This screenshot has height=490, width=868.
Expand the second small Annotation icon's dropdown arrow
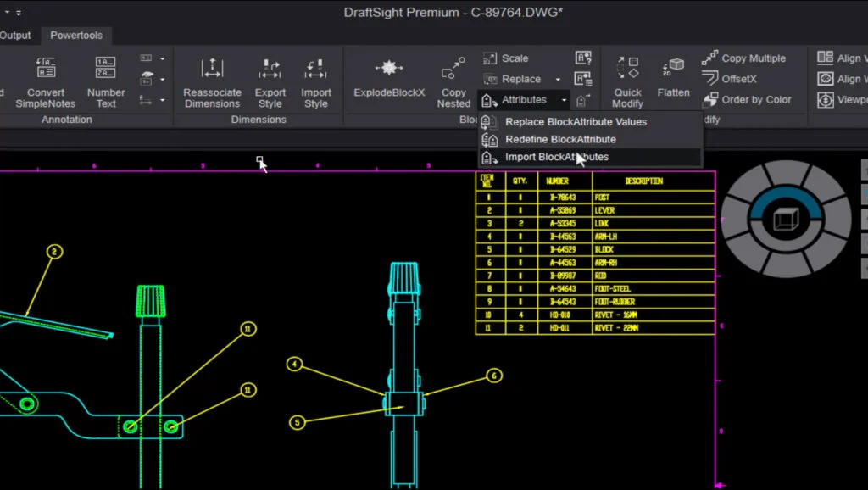pyautogui.click(x=162, y=80)
